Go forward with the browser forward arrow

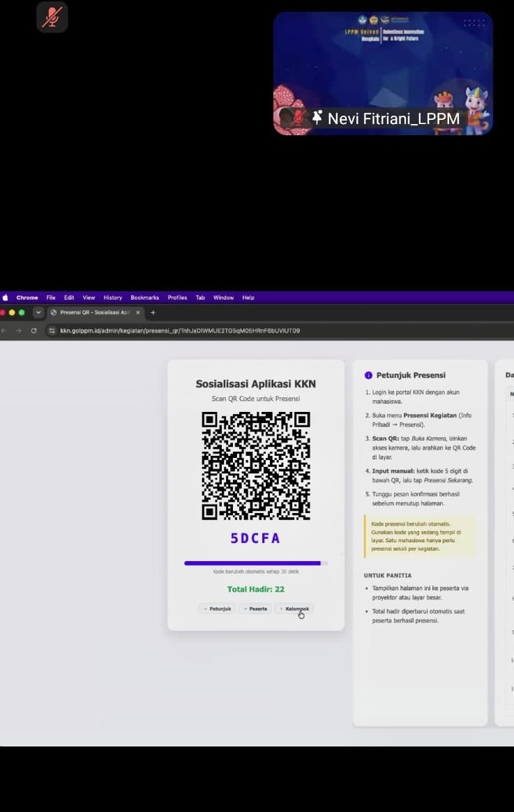[19, 330]
